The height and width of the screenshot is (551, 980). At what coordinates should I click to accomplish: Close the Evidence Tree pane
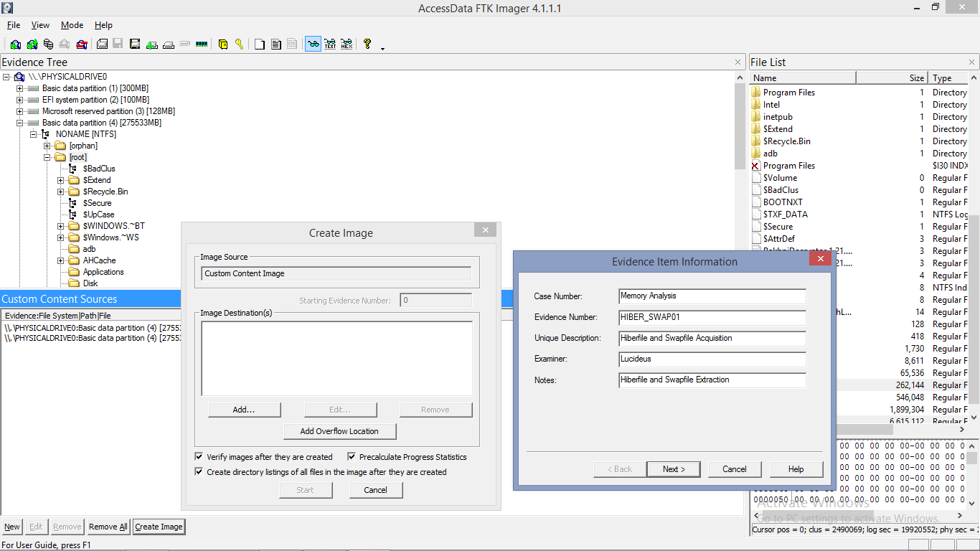(738, 62)
